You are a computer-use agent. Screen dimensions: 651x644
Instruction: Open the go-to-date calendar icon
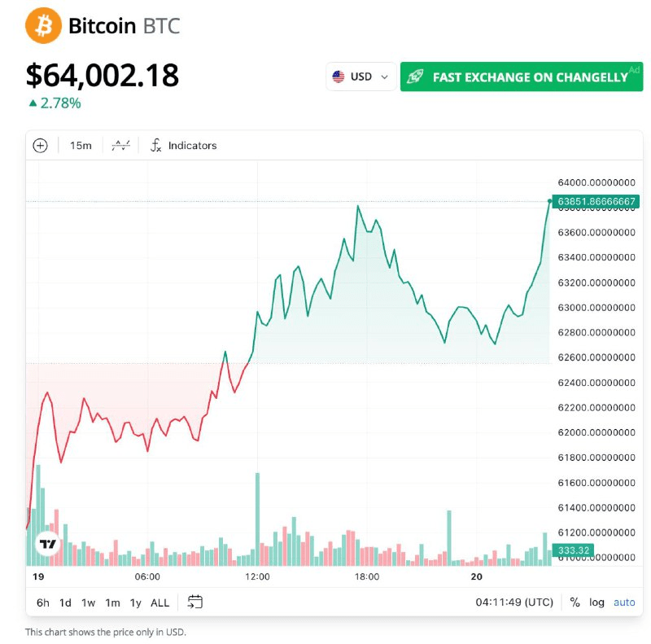195,602
